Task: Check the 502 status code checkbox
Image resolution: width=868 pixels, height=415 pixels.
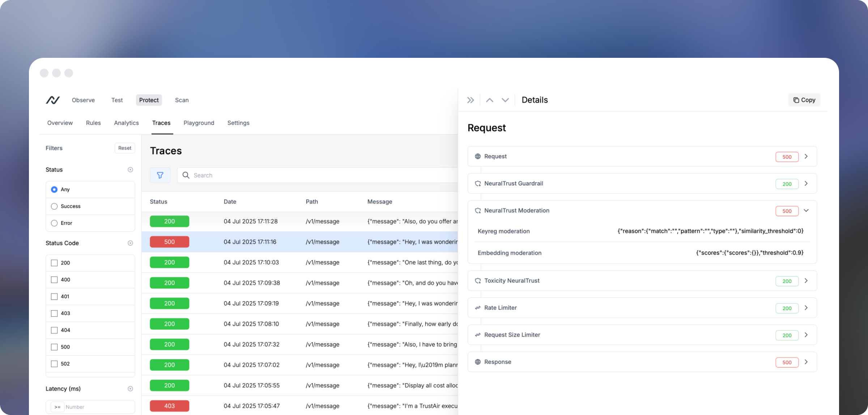Action: click(x=54, y=364)
